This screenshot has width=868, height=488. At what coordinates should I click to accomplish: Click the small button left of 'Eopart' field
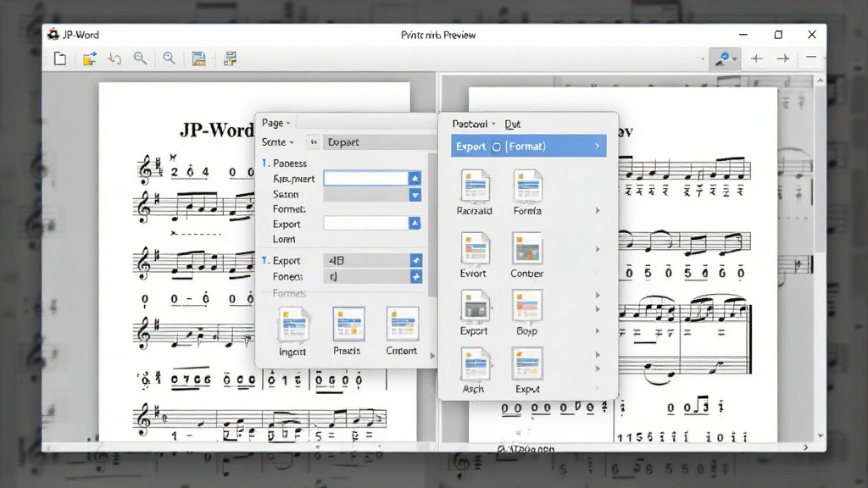click(x=314, y=142)
